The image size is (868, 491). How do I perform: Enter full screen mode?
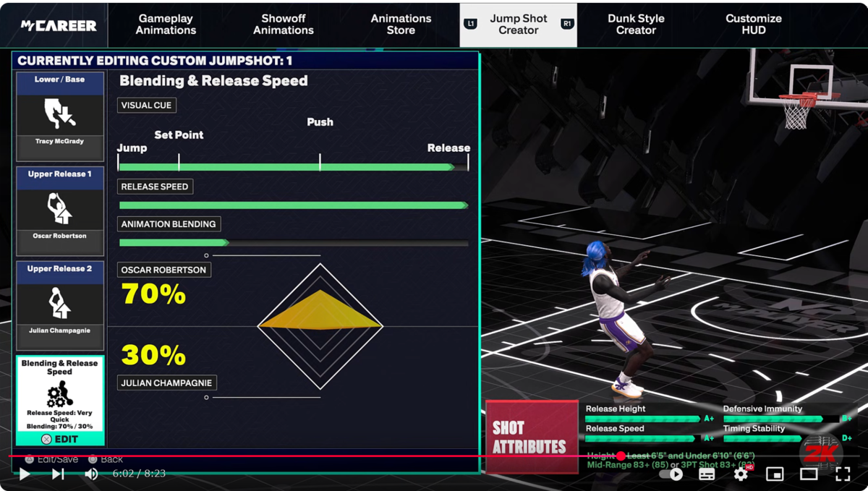click(843, 474)
